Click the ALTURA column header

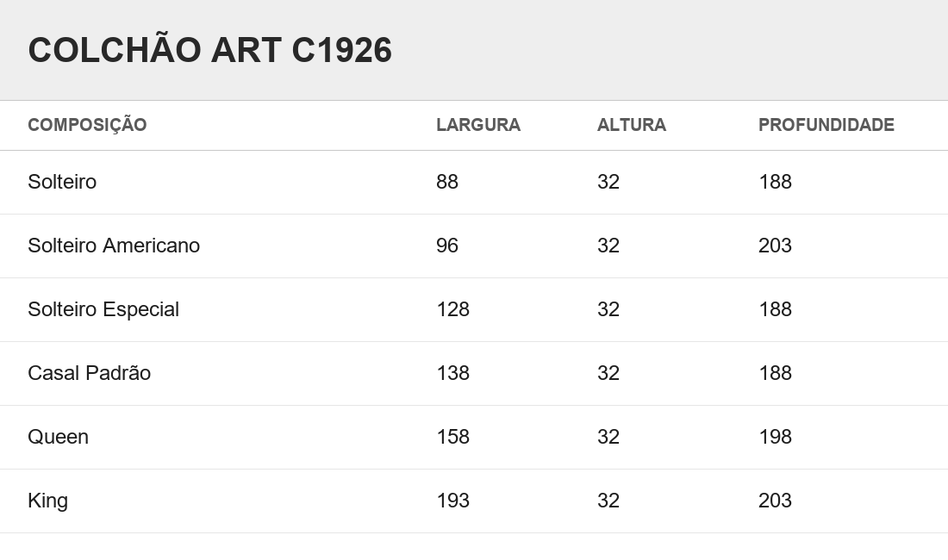(x=632, y=125)
